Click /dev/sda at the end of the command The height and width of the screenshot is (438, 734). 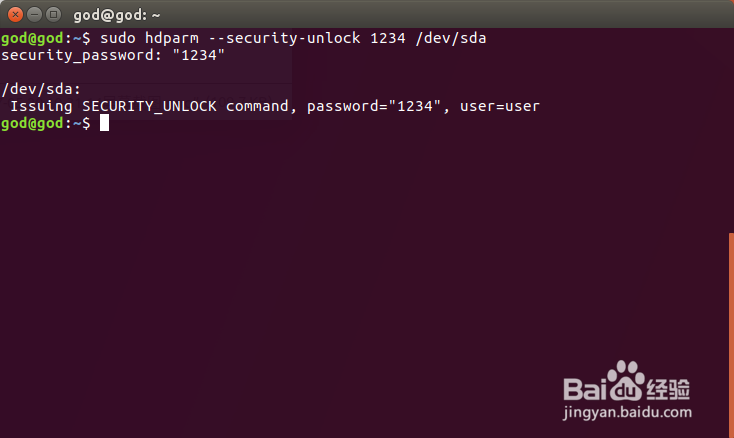click(451, 38)
